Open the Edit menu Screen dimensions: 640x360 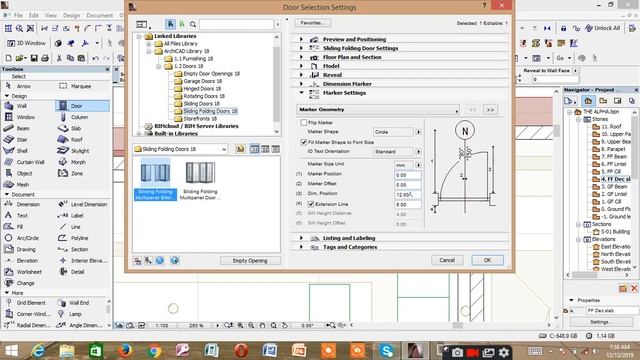pyautogui.click(x=33, y=16)
